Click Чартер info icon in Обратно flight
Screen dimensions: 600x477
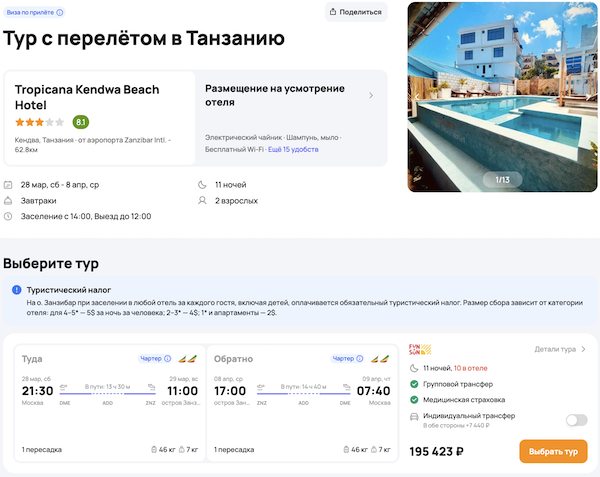click(x=362, y=358)
